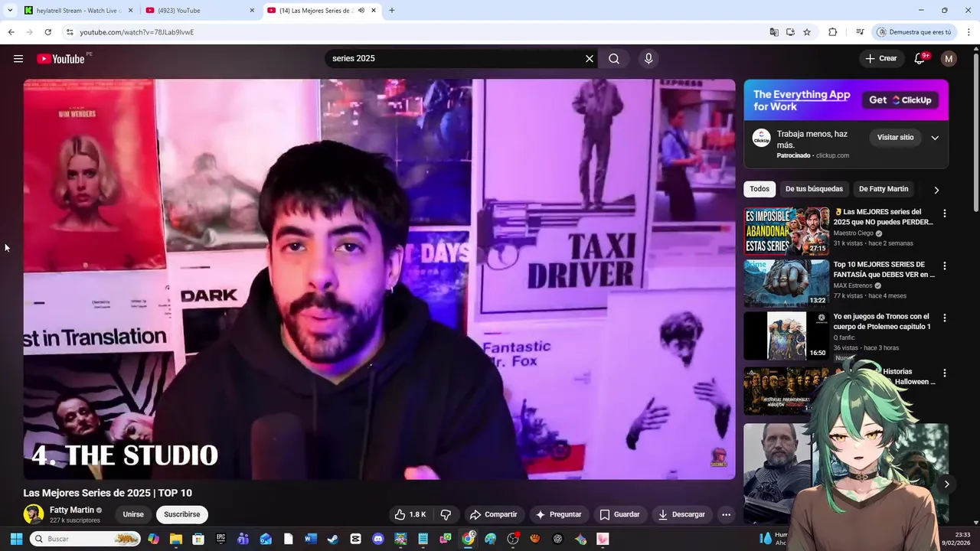Screen dimensions: 980x551
Task: Start voice search with the microphone
Action: 648,59
